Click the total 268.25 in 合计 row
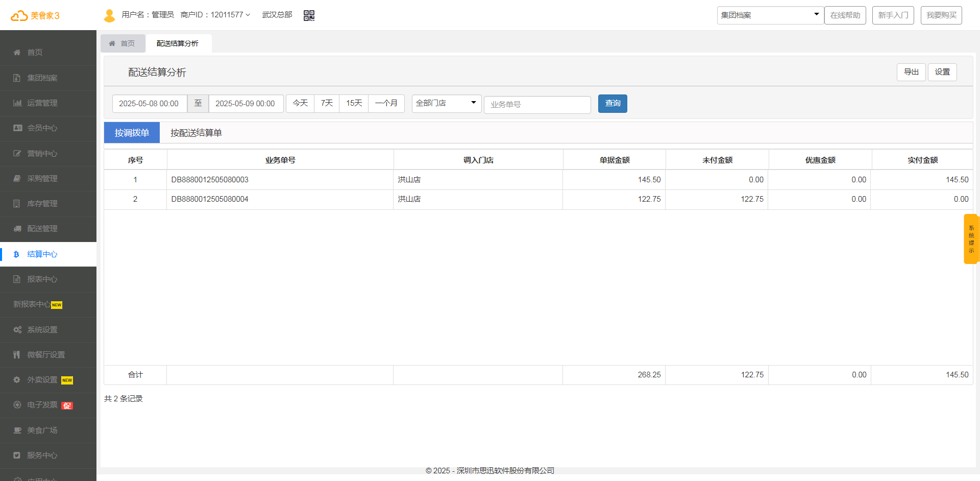 (649, 375)
